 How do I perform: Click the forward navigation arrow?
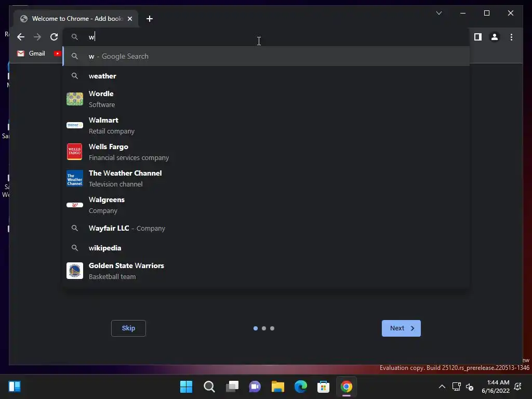(37, 37)
